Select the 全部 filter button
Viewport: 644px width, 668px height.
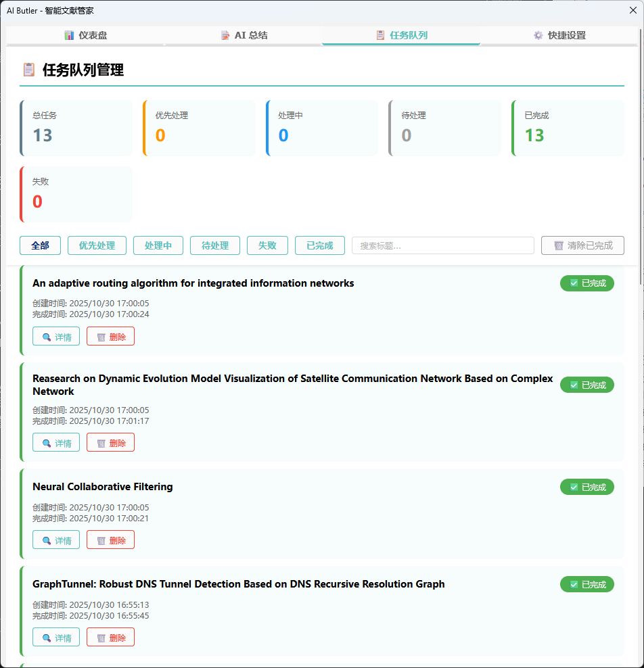(x=40, y=245)
